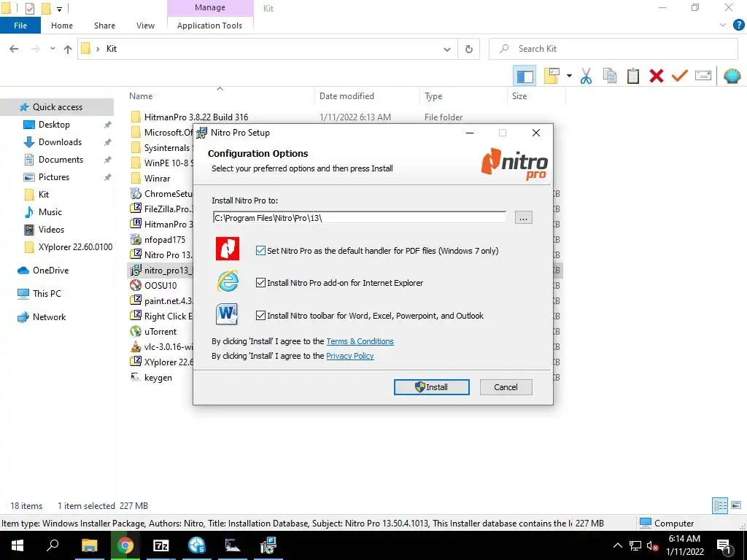Screen dimensions: 747x560
Task: Click the Preview pane toolbar icon
Action: pos(525,76)
